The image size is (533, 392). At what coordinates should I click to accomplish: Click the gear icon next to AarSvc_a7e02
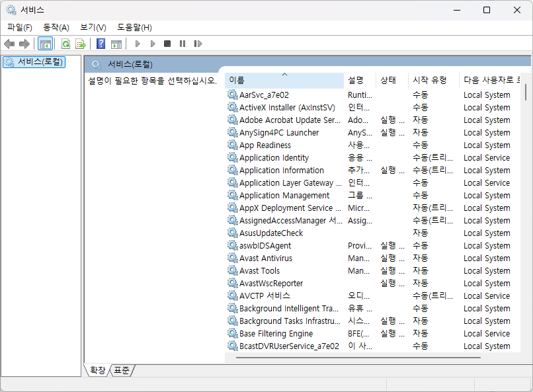pyautogui.click(x=233, y=95)
